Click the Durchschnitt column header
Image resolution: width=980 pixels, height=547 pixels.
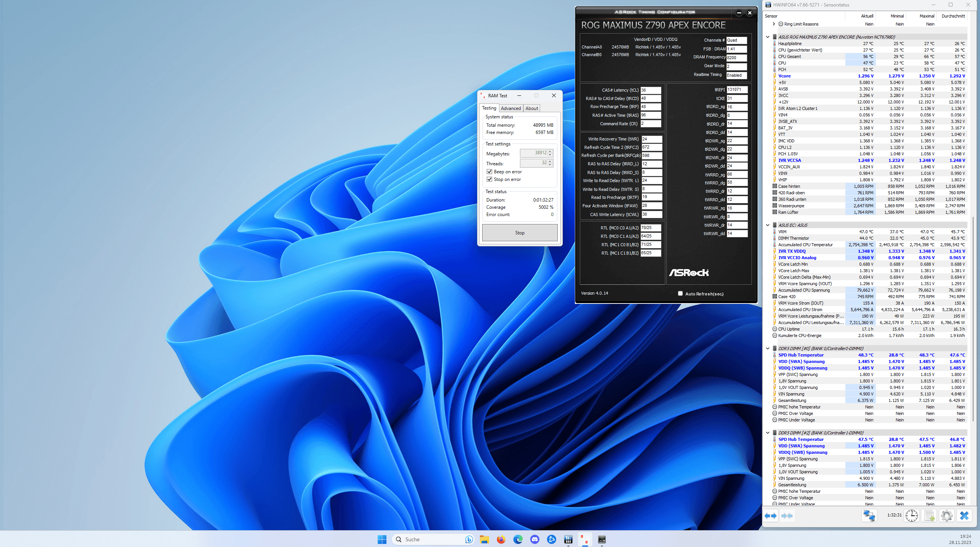[952, 16]
